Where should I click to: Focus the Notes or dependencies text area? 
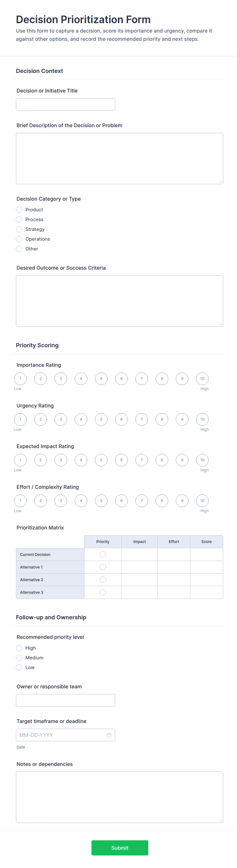tap(120, 797)
